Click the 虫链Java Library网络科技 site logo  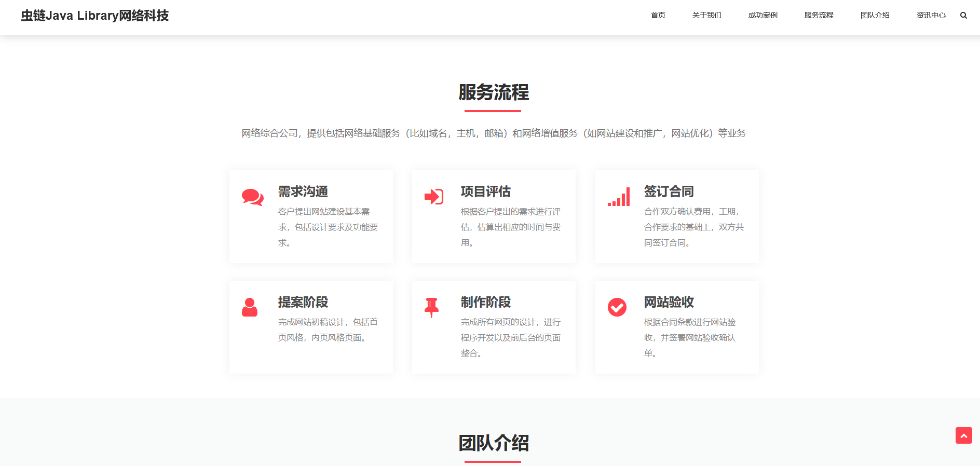point(95,16)
